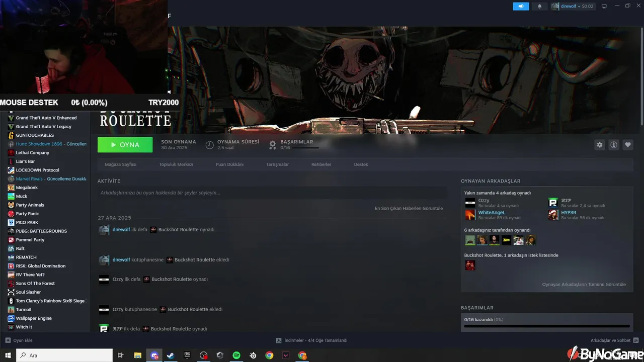Open Spotify from the taskbar
Image resolution: width=644 pixels, height=362 pixels.
pyautogui.click(x=236, y=355)
